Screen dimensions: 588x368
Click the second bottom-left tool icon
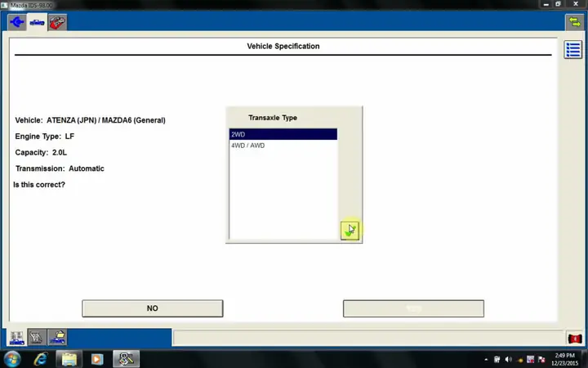(x=37, y=337)
